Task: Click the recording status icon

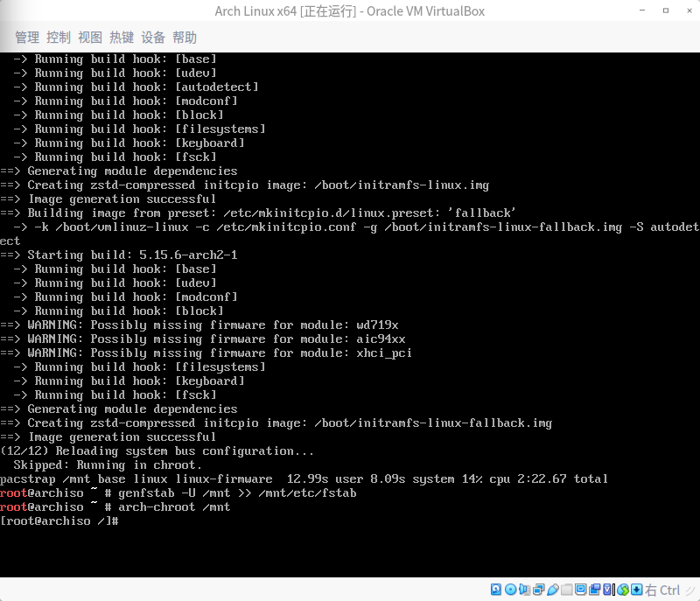Action: tap(595, 590)
